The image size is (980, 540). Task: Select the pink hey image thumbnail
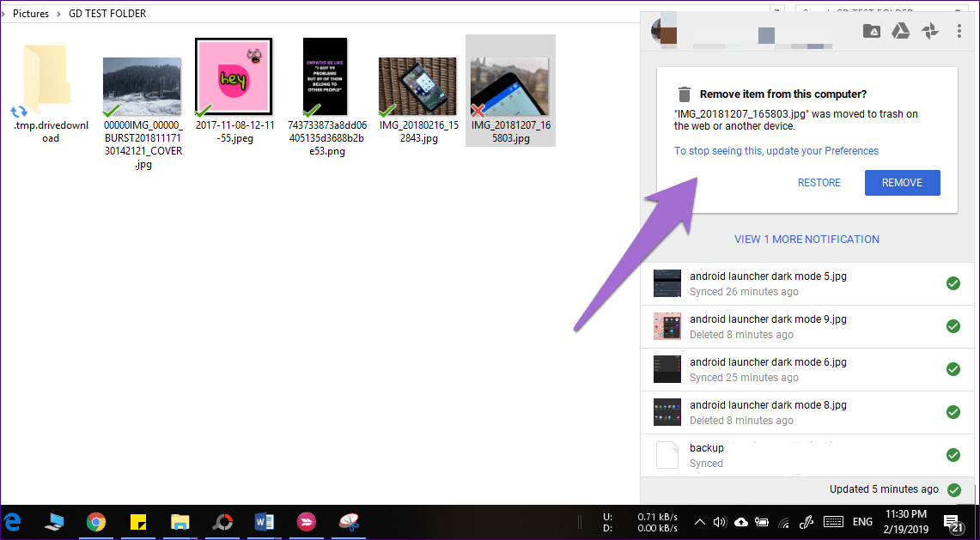[234, 78]
